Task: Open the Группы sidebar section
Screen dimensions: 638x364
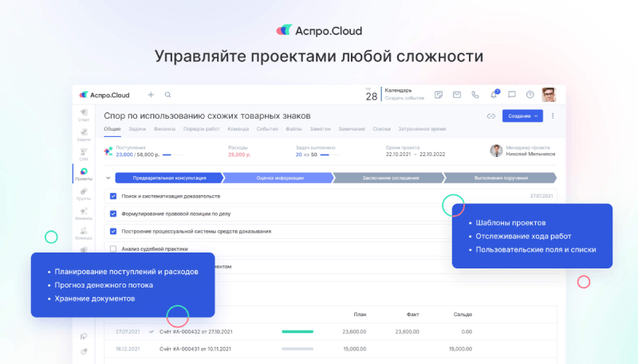Action: pos(84,194)
